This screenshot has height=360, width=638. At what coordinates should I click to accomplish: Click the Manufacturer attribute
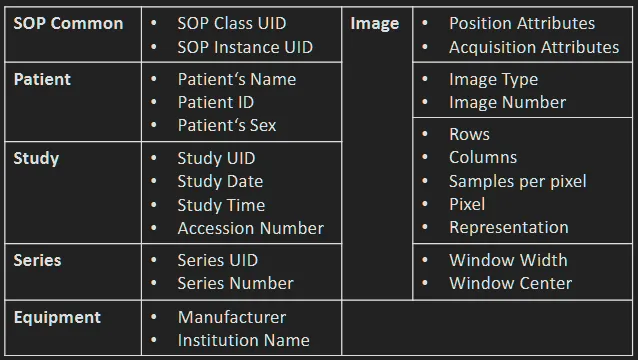point(232,317)
